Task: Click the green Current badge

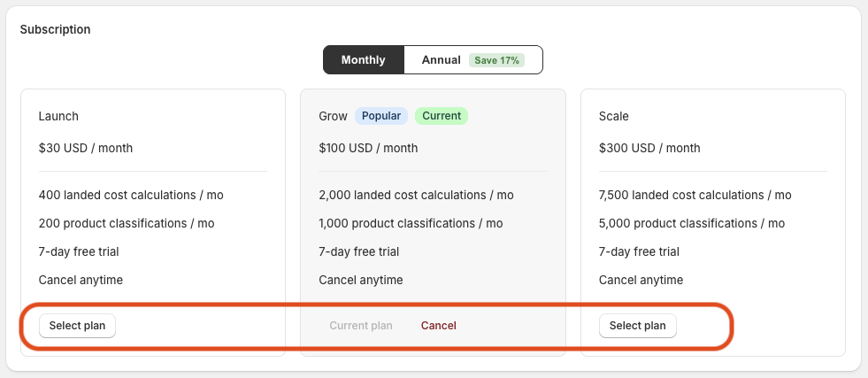Action: [x=442, y=116]
